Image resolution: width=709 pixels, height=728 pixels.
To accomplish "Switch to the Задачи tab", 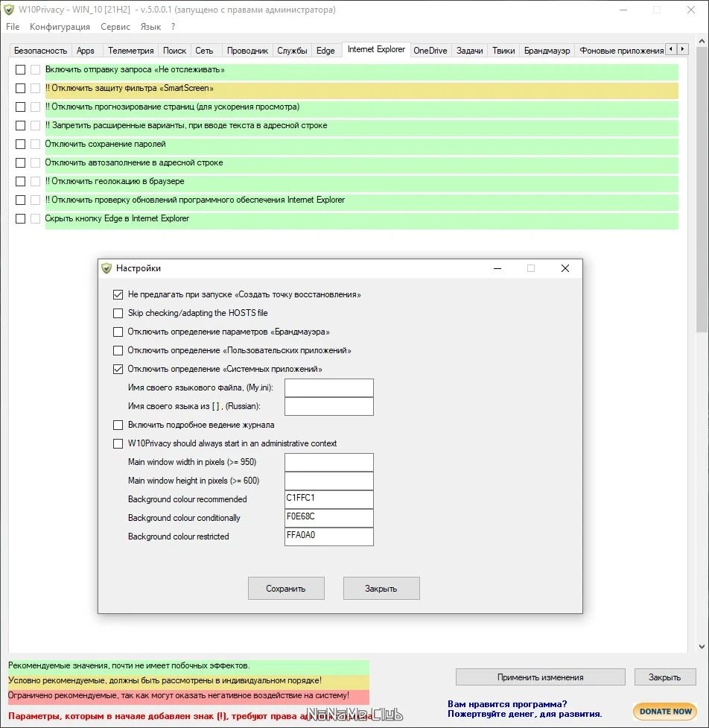I will pos(470,51).
